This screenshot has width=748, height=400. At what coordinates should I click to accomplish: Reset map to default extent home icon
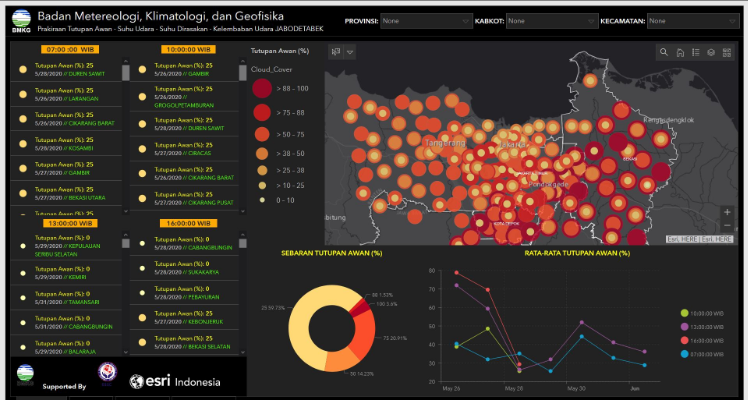(680, 52)
